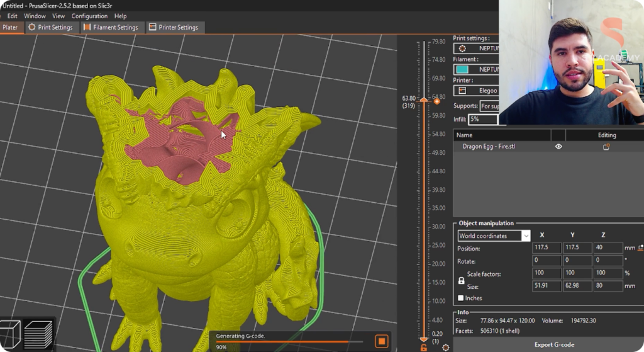Viewport: 644px width, 352px height.
Task: Open print settings cog next to preset
Action: (x=462, y=48)
